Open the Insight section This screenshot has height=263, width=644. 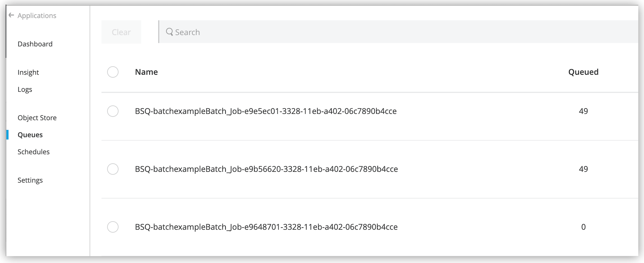(x=28, y=72)
